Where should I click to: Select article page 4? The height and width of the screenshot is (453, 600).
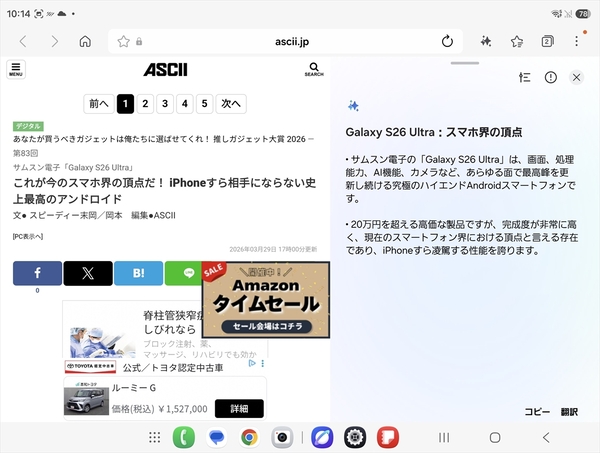click(x=185, y=104)
